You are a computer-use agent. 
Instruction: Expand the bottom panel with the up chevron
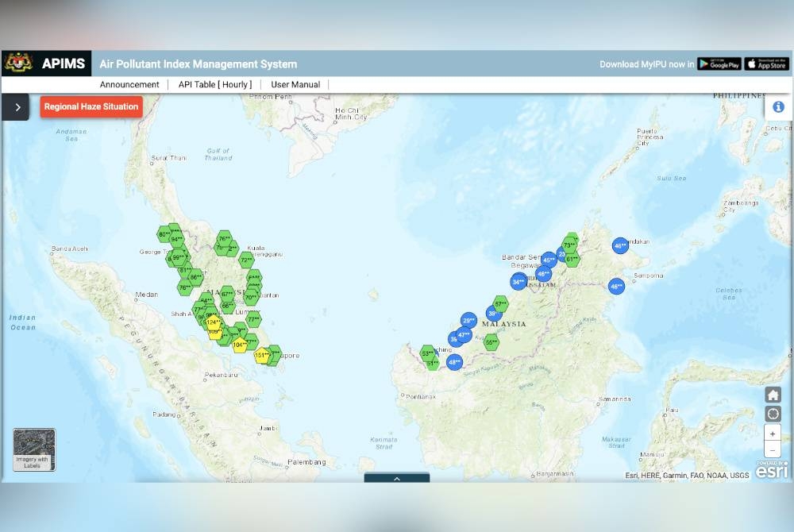[x=397, y=478]
